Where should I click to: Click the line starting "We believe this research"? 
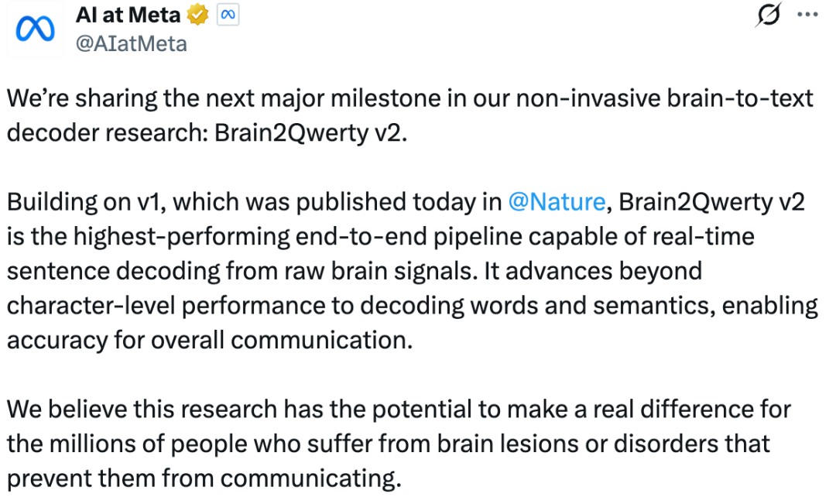(x=399, y=410)
